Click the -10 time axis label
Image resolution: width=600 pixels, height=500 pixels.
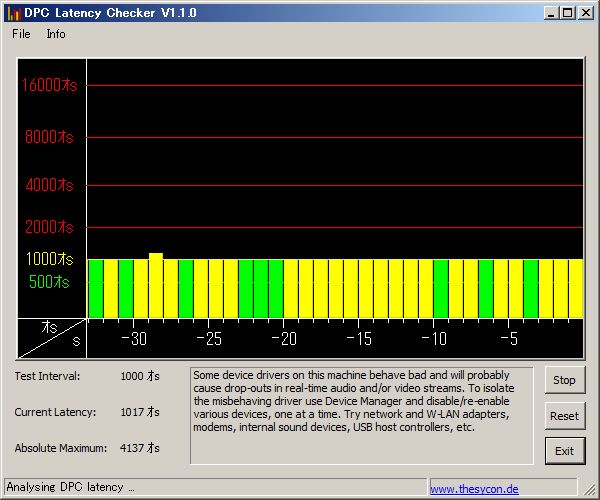(x=434, y=339)
